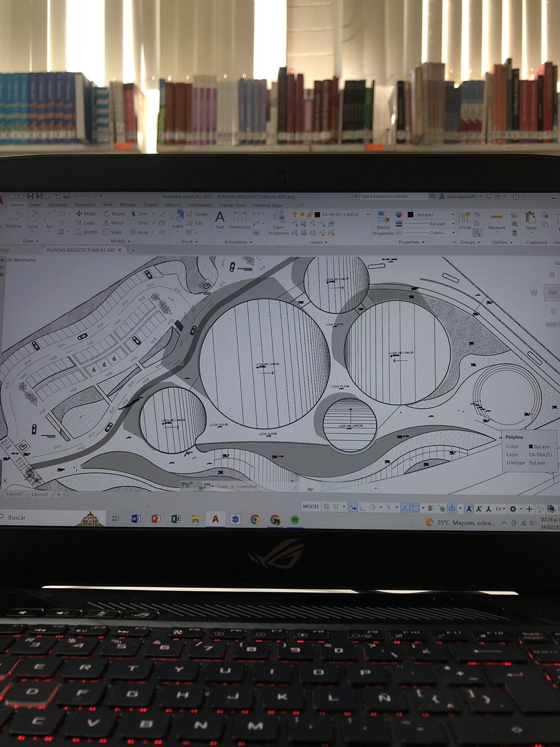Image resolution: width=560 pixels, height=747 pixels.
Task: Open the Annotate ribbon tab
Action: 58,205
